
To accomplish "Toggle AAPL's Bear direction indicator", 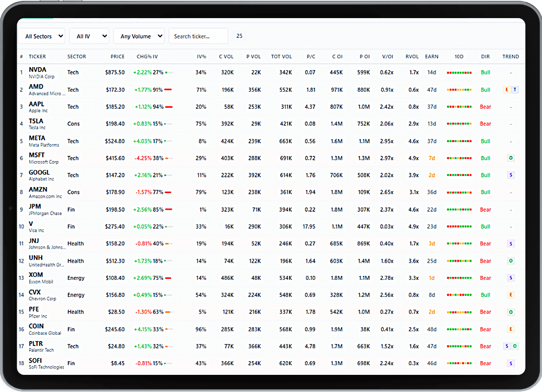I will pyautogui.click(x=485, y=107).
